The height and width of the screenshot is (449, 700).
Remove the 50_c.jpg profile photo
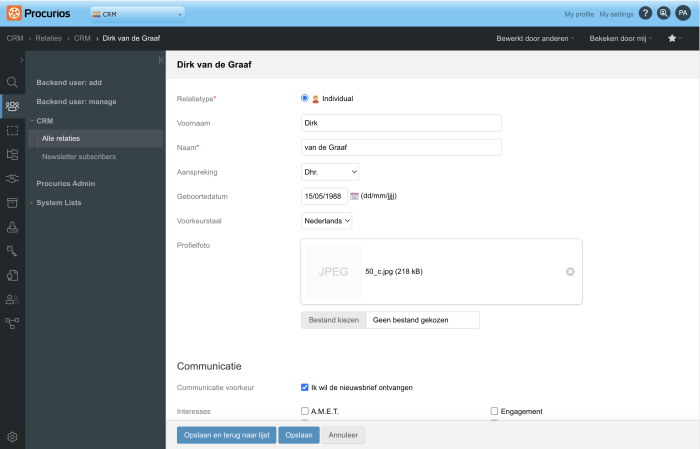[570, 272]
